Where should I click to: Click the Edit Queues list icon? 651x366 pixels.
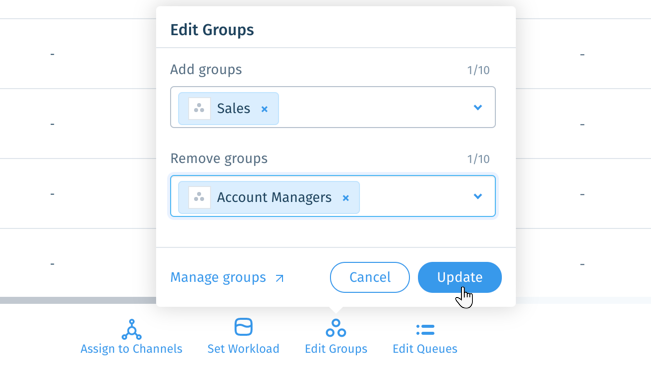tap(425, 330)
